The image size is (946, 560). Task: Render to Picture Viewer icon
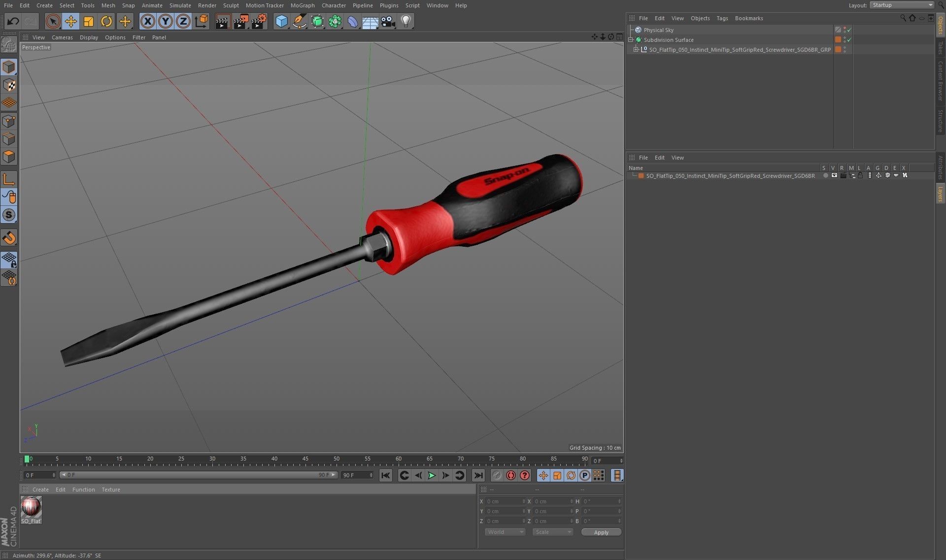click(241, 21)
